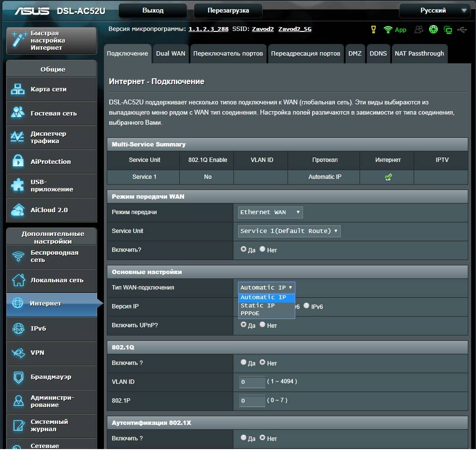The width and height of the screenshot is (476, 451).
Task: Choose Static IP from the open list
Action: (266, 306)
